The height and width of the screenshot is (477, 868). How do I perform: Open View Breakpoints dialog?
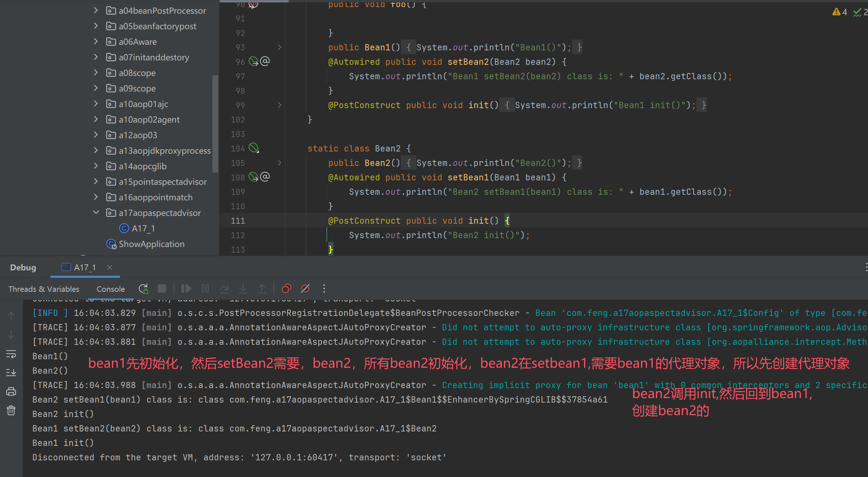pos(286,288)
